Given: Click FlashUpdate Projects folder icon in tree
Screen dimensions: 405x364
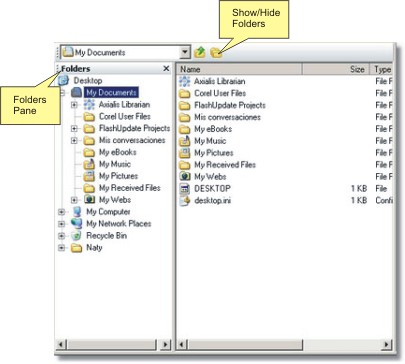Looking at the screenshot, I should coord(89,129).
